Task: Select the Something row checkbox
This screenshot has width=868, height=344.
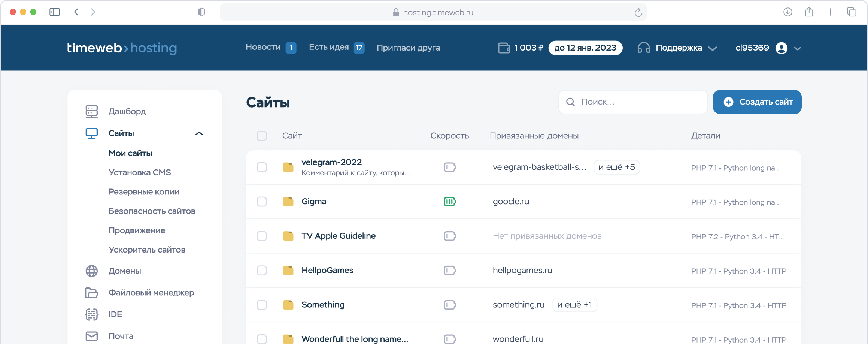Action: pos(262,305)
